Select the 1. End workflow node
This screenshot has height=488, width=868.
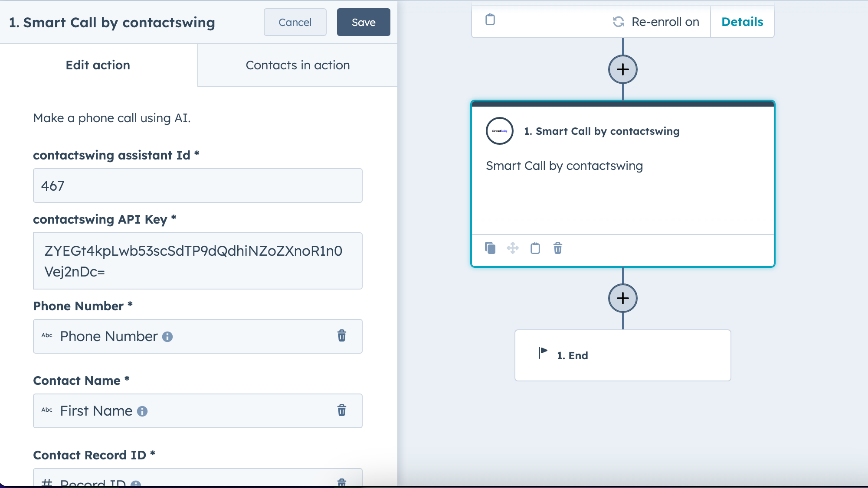tap(622, 355)
